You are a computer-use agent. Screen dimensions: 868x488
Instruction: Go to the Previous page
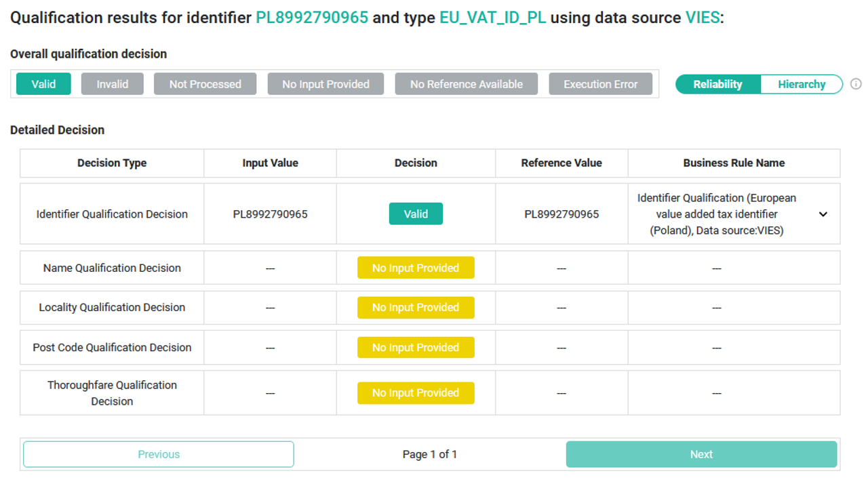159,454
